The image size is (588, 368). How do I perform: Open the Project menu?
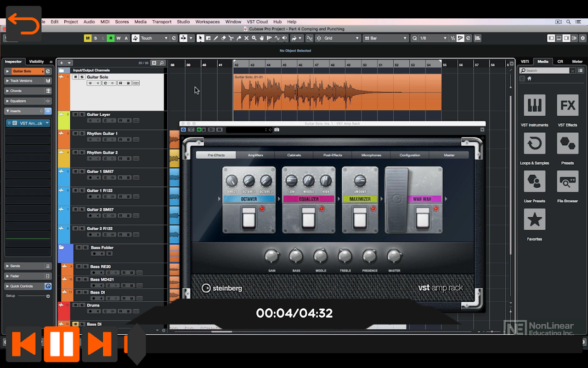(x=71, y=22)
